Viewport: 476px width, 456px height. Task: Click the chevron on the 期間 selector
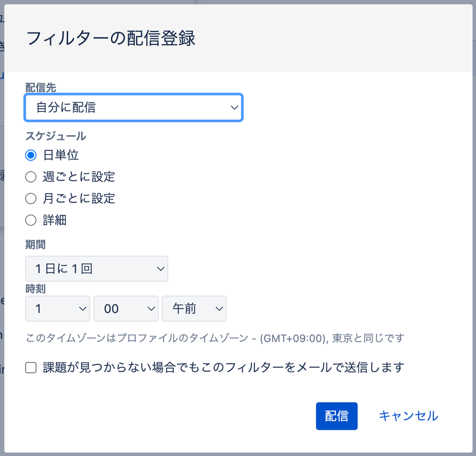pyautogui.click(x=161, y=269)
